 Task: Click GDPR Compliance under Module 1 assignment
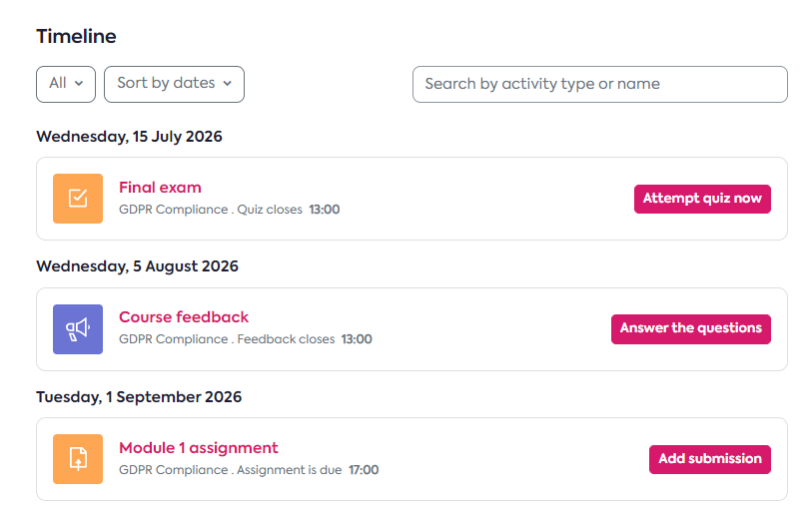(x=173, y=470)
